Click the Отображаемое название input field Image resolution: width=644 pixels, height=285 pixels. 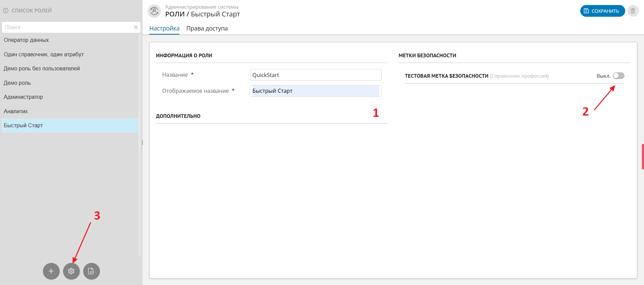click(x=315, y=91)
